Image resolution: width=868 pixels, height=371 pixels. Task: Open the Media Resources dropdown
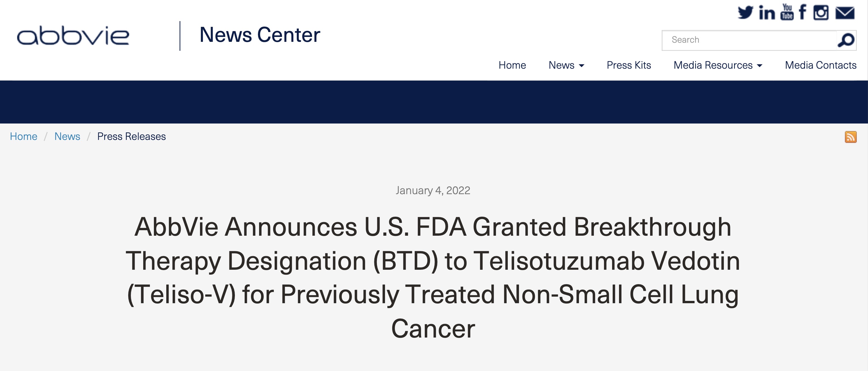click(713, 65)
